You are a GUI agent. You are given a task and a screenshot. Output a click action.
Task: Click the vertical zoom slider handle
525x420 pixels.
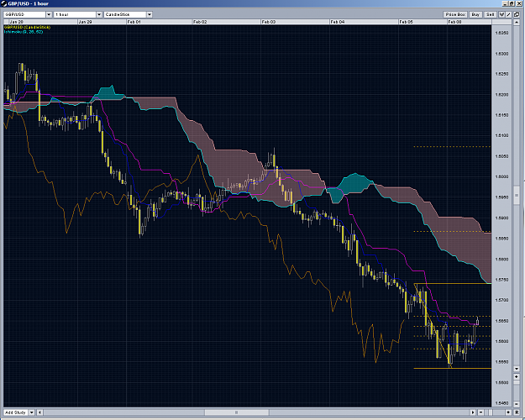coord(517,382)
